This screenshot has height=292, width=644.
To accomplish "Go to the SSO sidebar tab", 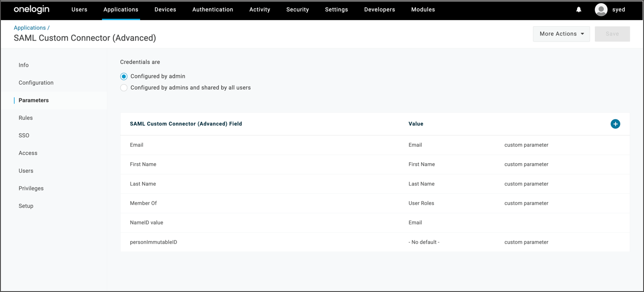I will (24, 136).
